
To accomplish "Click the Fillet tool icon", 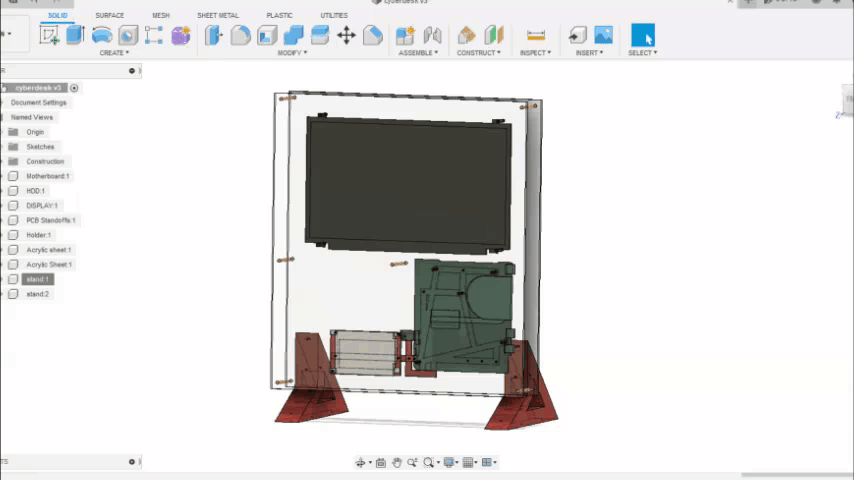I will coord(241,36).
